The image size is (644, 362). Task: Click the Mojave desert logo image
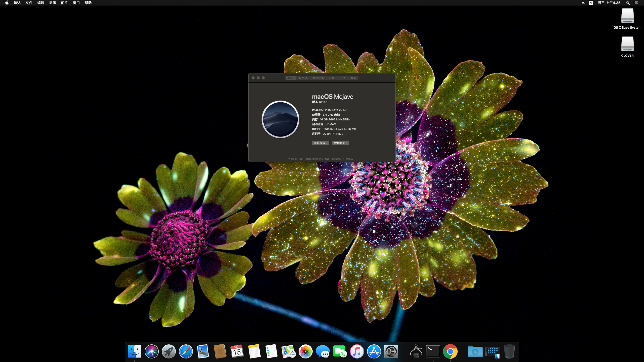coord(280,119)
